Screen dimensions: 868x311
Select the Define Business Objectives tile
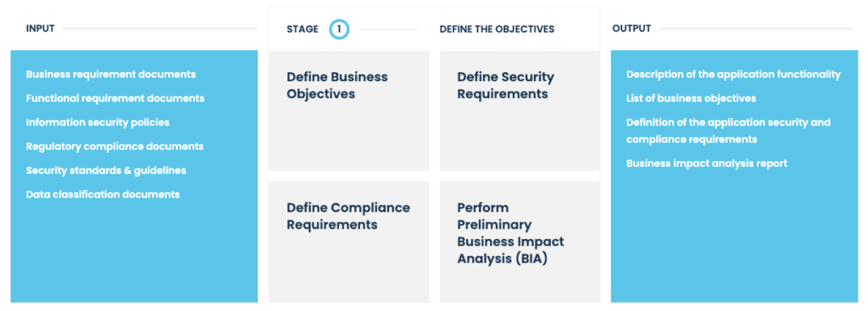[348, 111]
